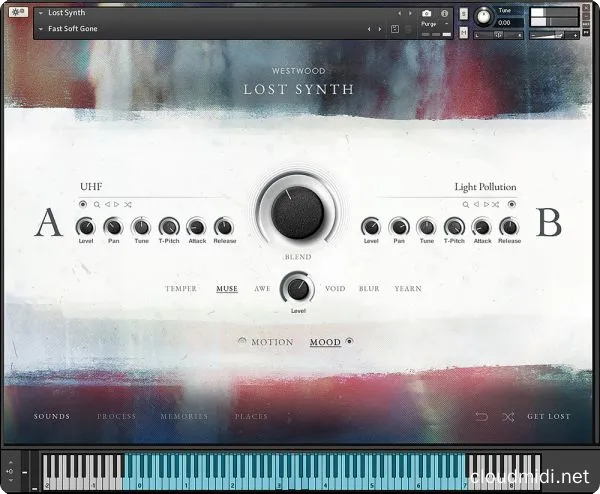Image resolution: width=600 pixels, height=494 pixels.
Task: Open the instrument info icon
Action: 444,13
